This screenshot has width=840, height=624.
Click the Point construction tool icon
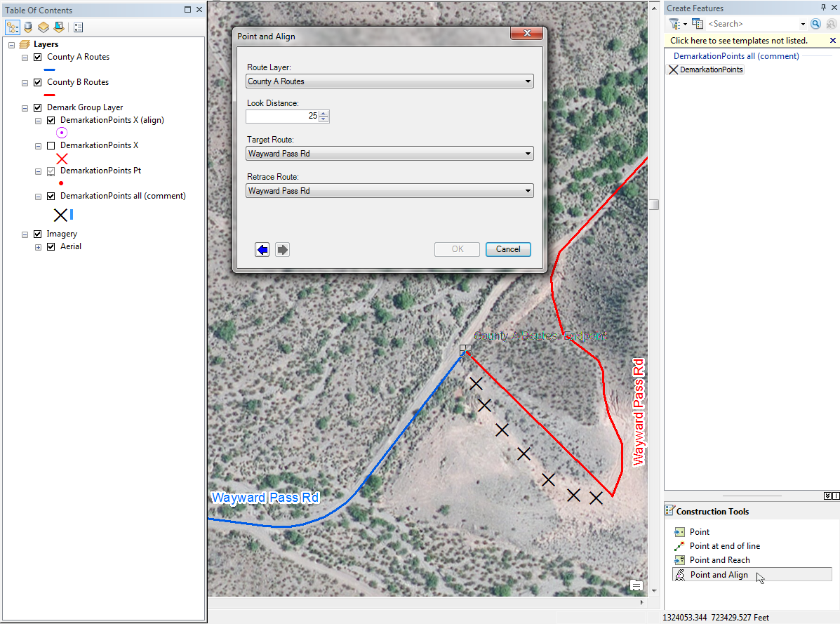pyautogui.click(x=679, y=532)
